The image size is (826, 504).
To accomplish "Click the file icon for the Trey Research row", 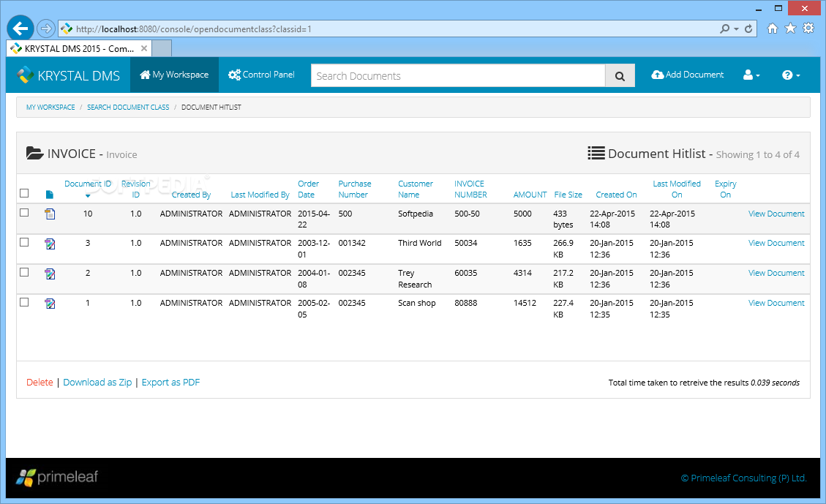I will (x=50, y=274).
